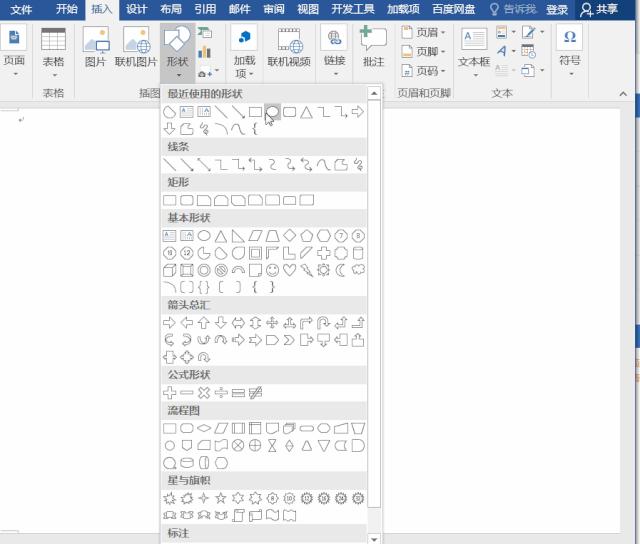Select the flowchart summing junction shape
The height and width of the screenshot is (544, 640).
[238, 445]
